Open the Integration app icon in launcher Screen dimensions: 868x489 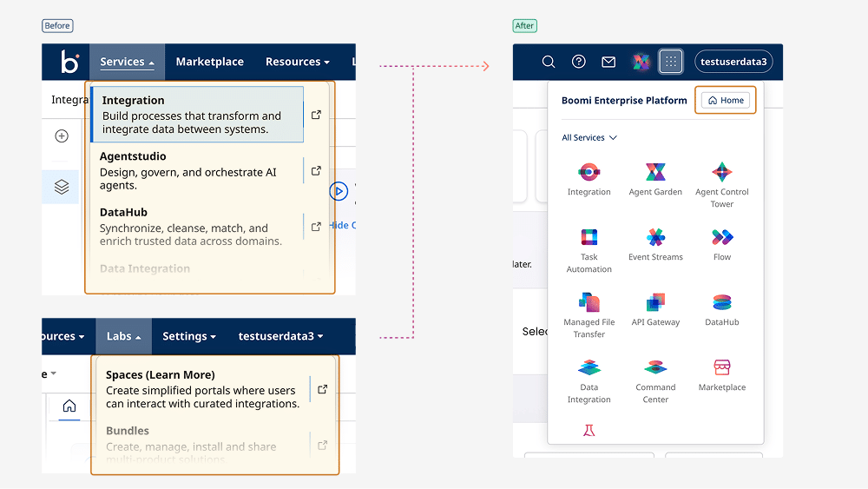click(x=589, y=173)
